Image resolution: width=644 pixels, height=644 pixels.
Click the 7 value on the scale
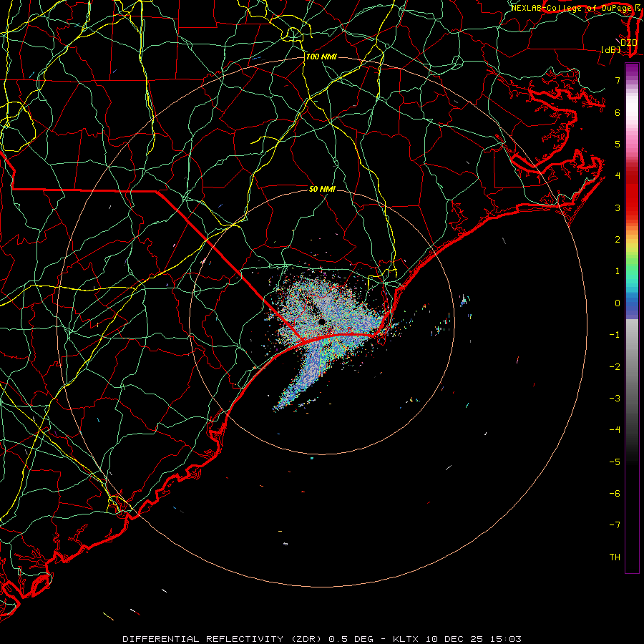pos(618,80)
